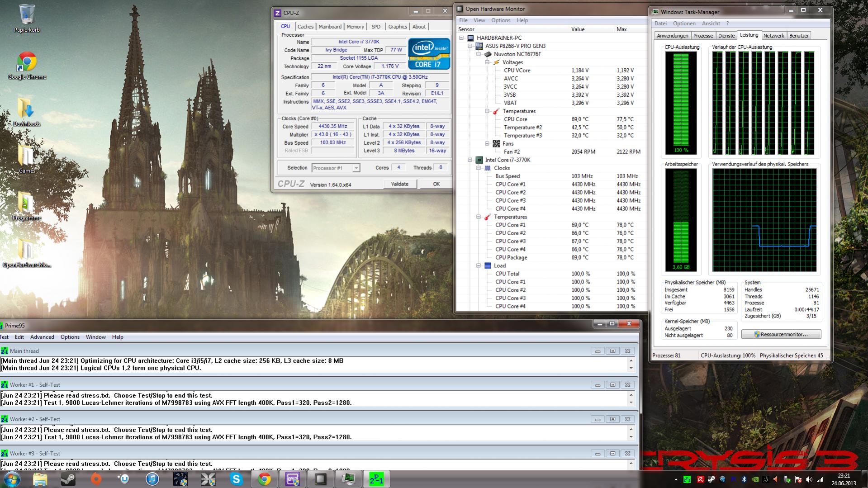The image size is (868, 488).
Task: Collapse the Intel Core i7-3770K node
Action: coord(470,160)
